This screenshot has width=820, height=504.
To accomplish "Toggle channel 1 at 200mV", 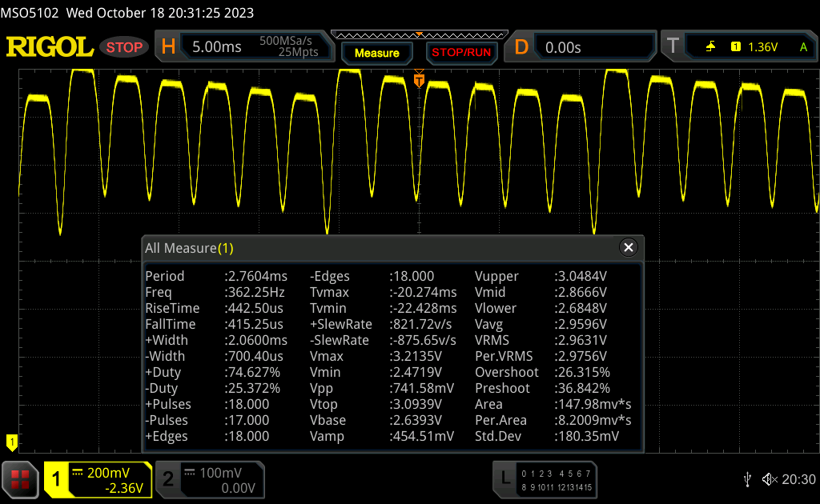I will point(96,479).
